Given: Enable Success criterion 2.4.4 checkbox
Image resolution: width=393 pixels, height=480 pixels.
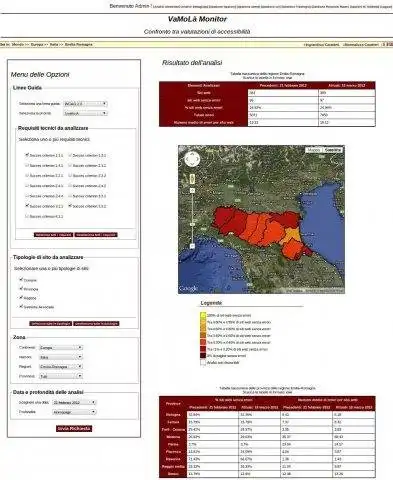Looking at the screenshot, I should (27, 196).
